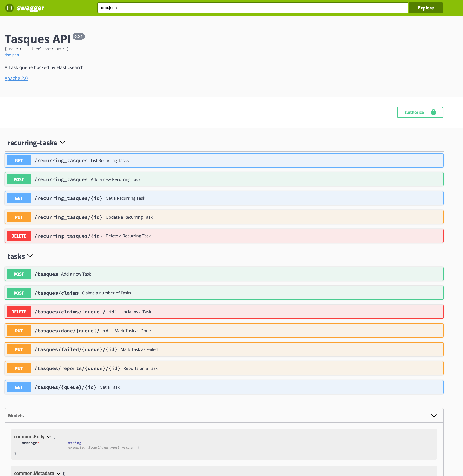The height and width of the screenshot is (476, 463).
Task: Click the lock icon on Authorize
Action: pyautogui.click(x=433, y=112)
